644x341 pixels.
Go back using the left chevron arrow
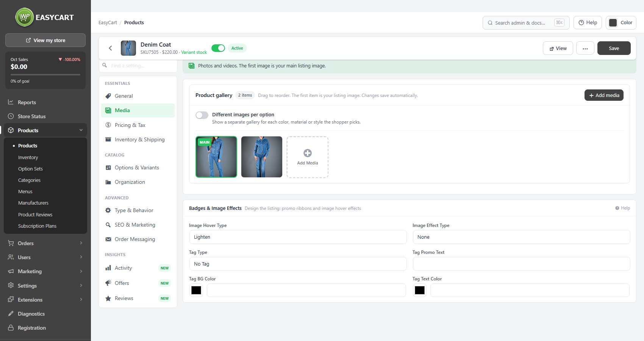click(110, 48)
